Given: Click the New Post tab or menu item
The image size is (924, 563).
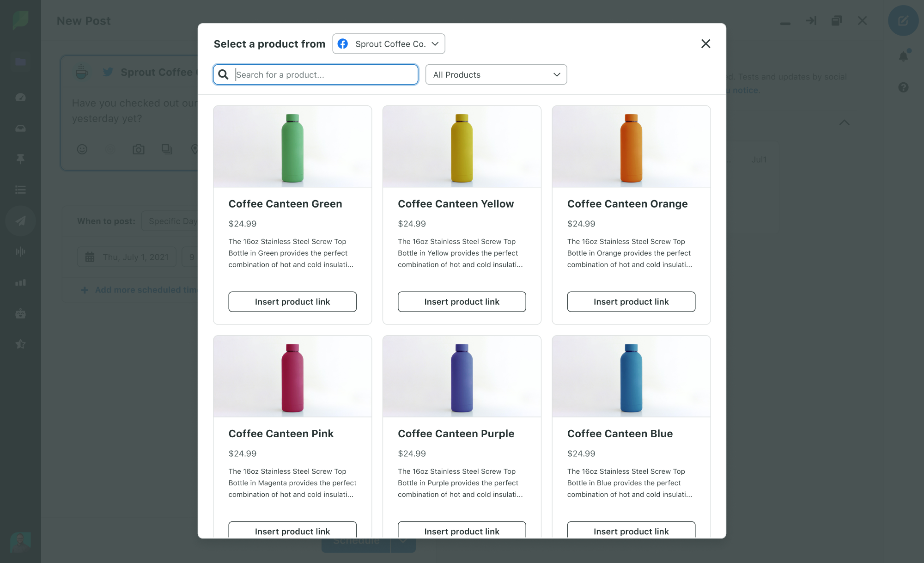Looking at the screenshot, I should pyautogui.click(x=83, y=20).
